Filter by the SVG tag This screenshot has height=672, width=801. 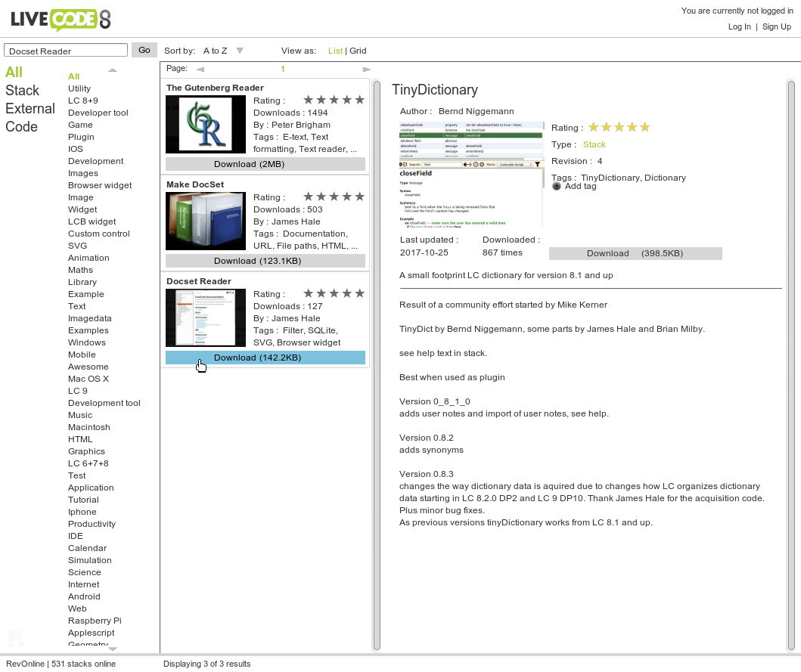coord(77,246)
